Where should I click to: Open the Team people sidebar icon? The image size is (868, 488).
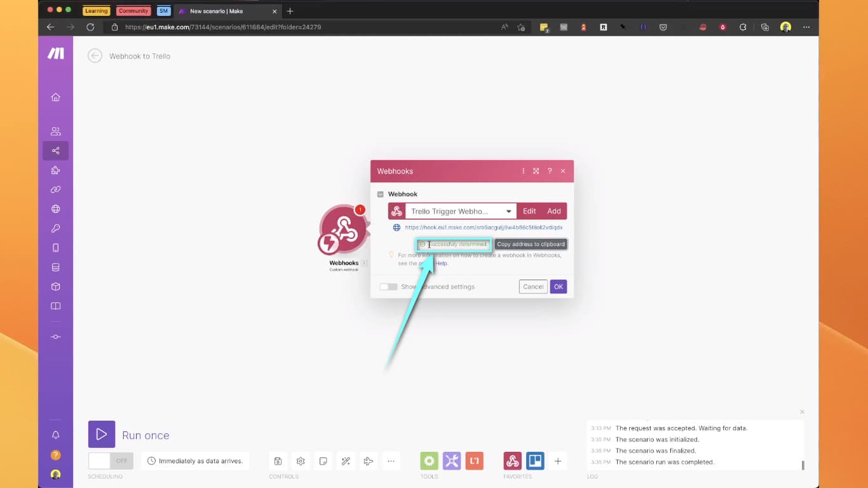(56, 132)
